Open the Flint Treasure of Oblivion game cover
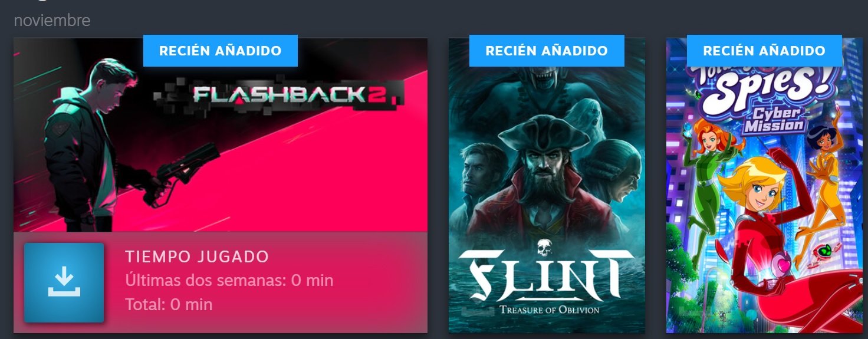868x339 pixels. pos(547,185)
